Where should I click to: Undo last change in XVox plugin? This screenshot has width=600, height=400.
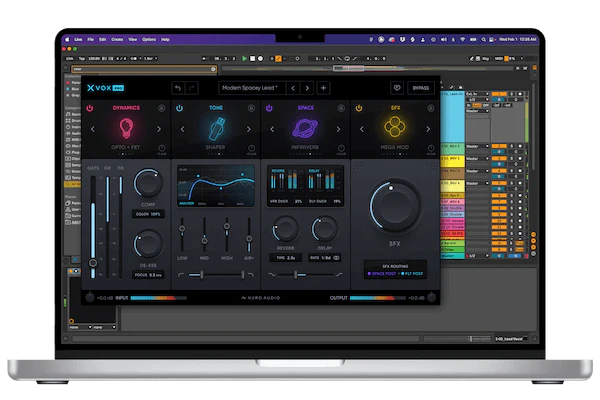tap(178, 88)
